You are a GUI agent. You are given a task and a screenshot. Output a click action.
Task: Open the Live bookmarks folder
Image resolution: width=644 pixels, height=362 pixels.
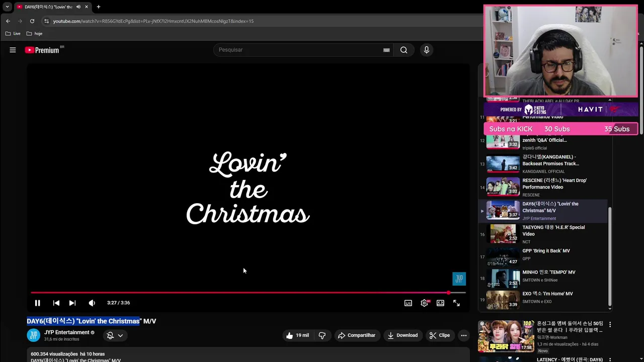click(x=13, y=34)
